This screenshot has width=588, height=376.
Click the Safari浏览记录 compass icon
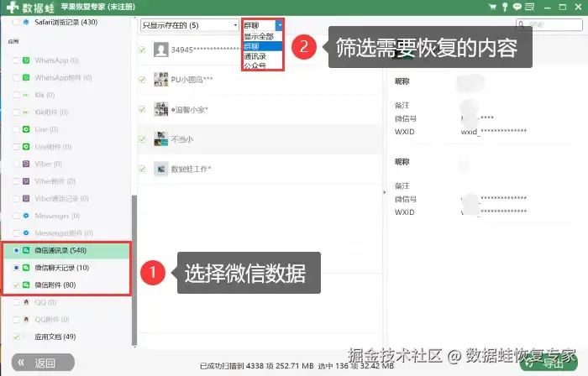(x=26, y=22)
